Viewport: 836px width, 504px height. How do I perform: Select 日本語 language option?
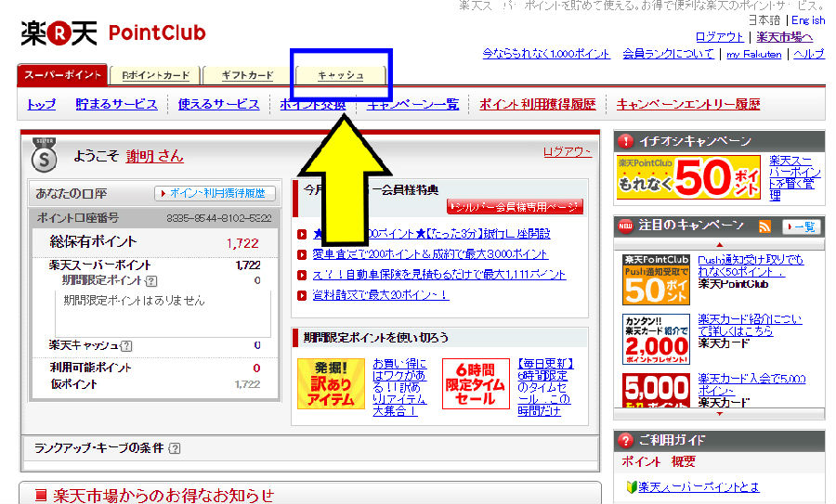(x=764, y=20)
